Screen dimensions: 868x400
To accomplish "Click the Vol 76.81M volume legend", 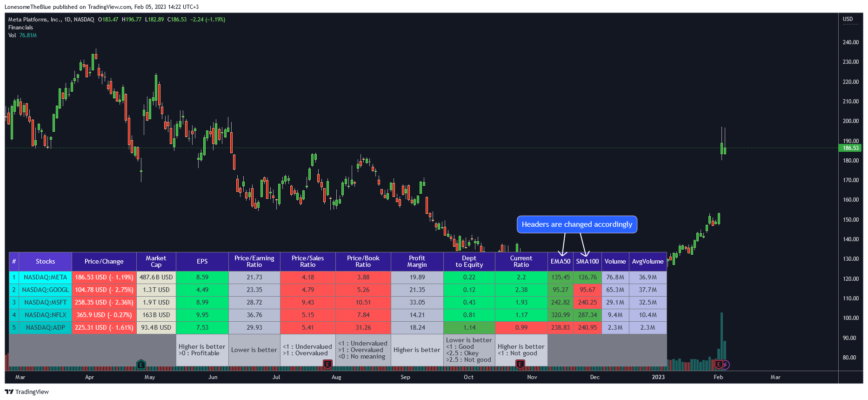I will click(x=22, y=35).
